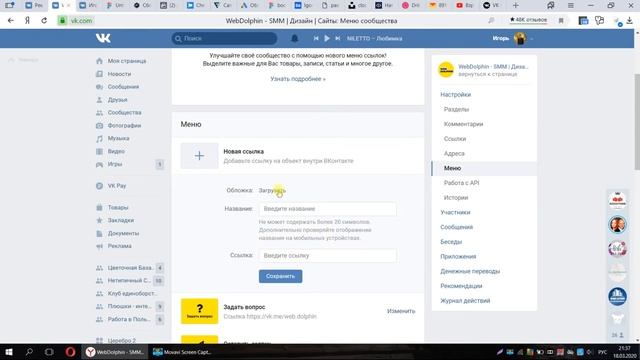Open Участники in community settings menu
640x360 pixels.
coord(455,212)
